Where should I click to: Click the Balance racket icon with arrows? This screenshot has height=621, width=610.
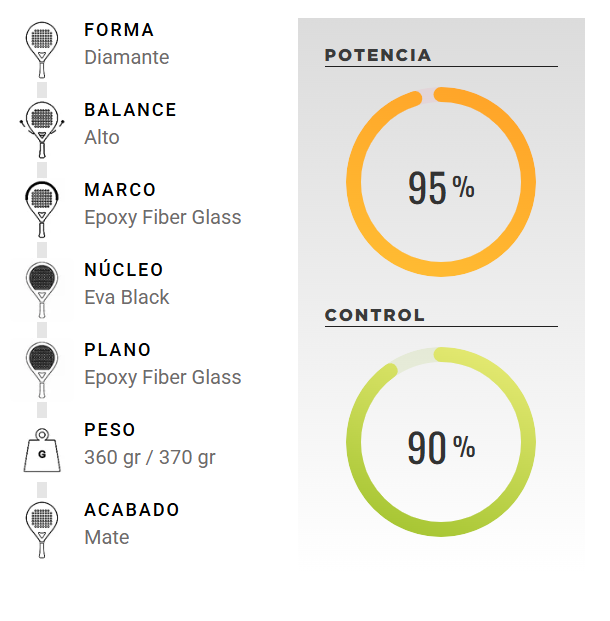pyautogui.click(x=42, y=130)
